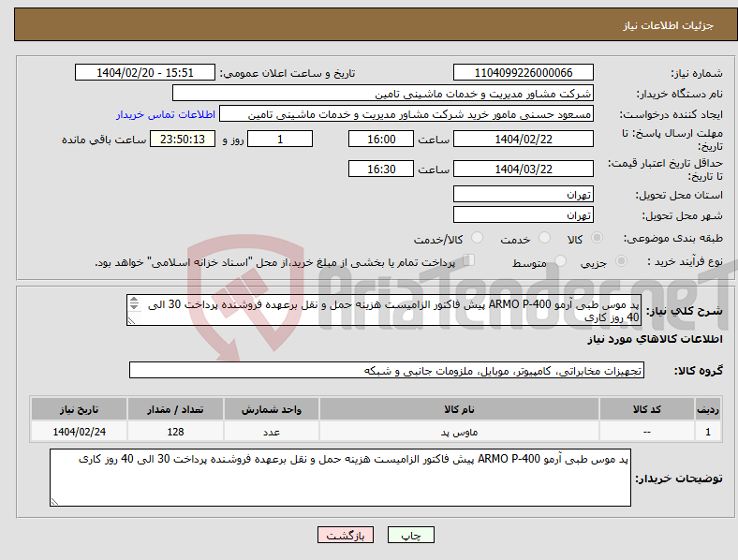This screenshot has height=560, width=738.
Task: Click the اطلاعات کالاهای مورد نیاز heading
Action: point(655,339)
